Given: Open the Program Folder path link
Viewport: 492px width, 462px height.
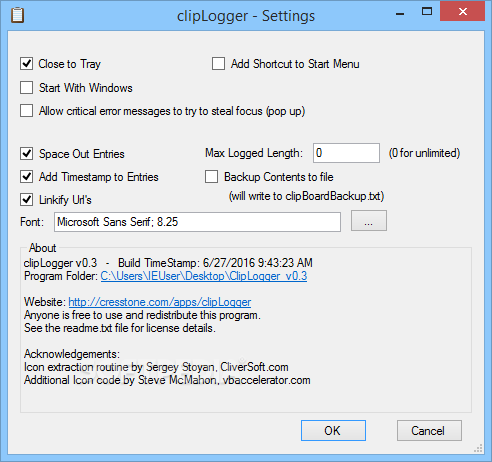Looking at the screenshot, I should pos(204,276).
